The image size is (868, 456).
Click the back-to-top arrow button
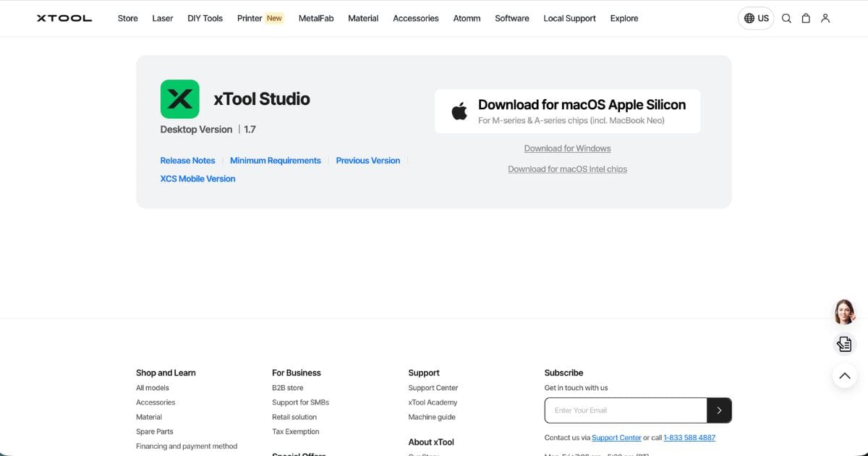[x=844, y=376]
